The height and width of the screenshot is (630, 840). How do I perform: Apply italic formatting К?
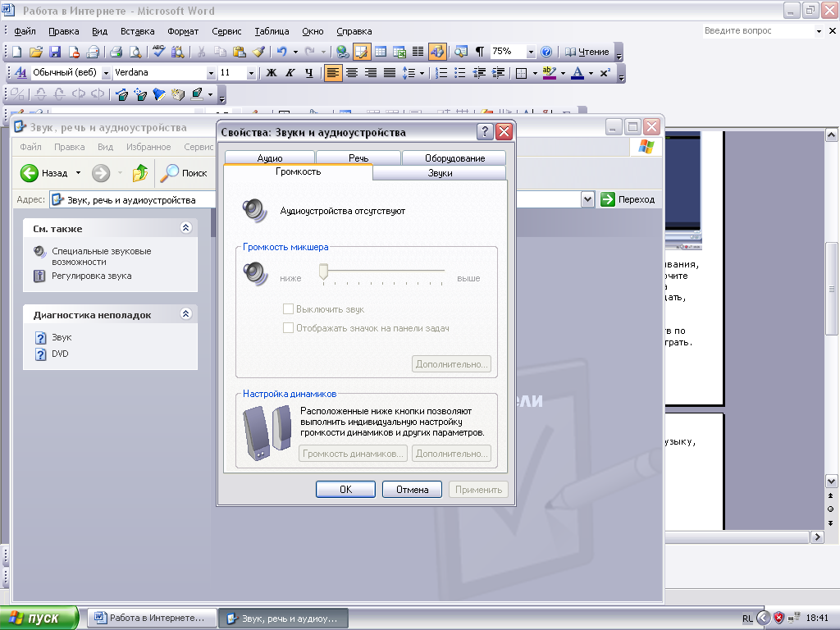tap(290, 73)
